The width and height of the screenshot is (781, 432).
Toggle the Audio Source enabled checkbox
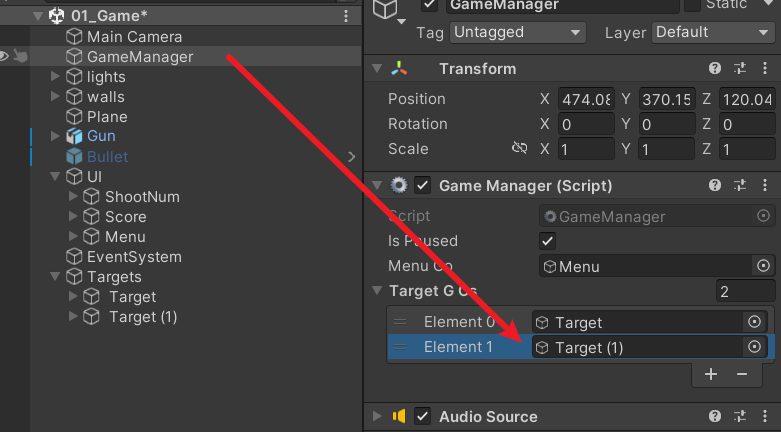[423, 417]
